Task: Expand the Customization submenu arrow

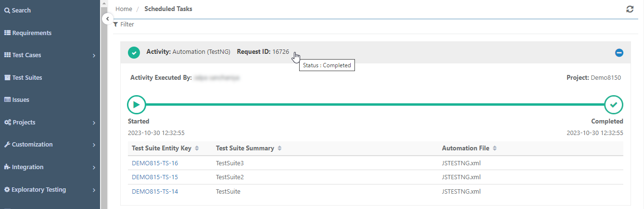Action: (x=94, y=145)
